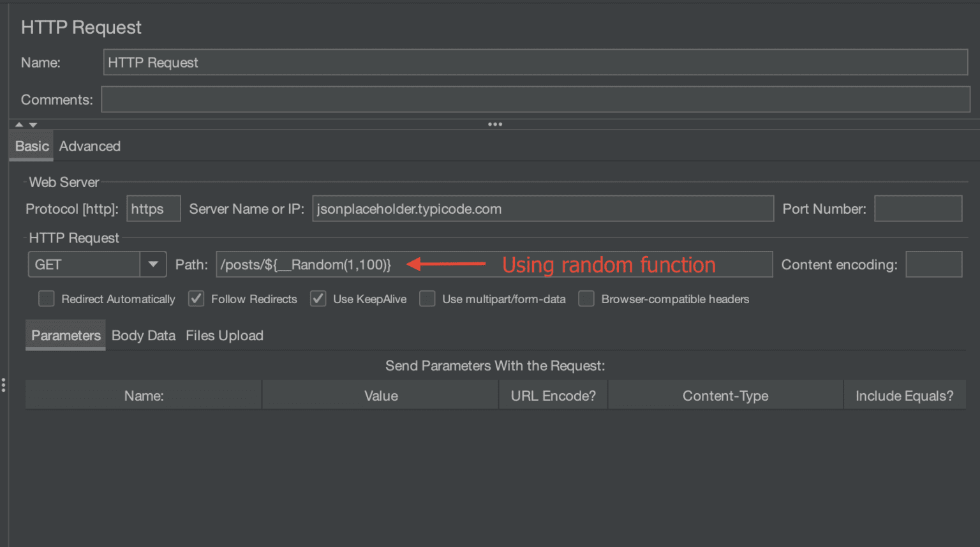980x547 pixels.
Task: Uncheck Use KeepAlive
Action: pyautogui.click(x=318, y=298)
